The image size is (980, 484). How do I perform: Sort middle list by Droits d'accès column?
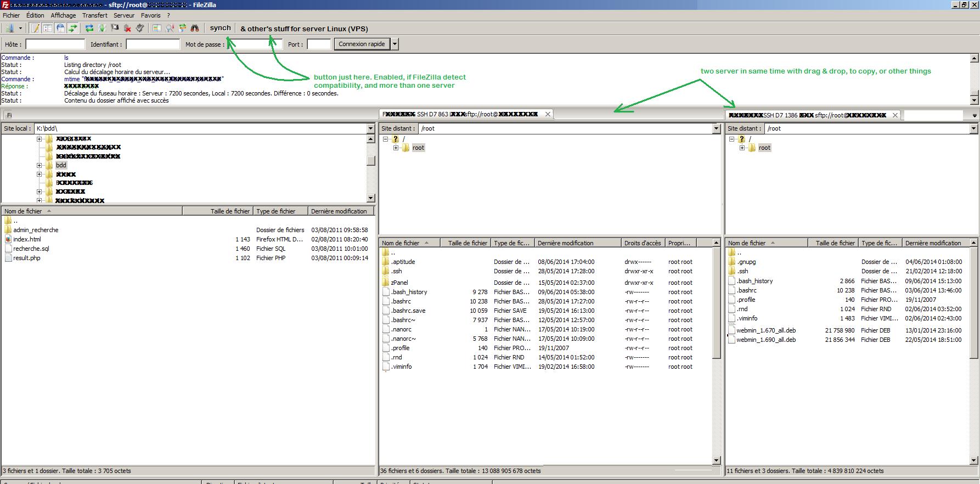643,243
